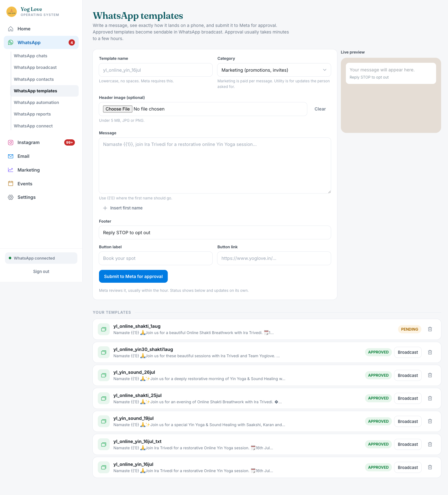Submit to Meta for approval
This screenshot has width=448, height=495.
(x=133, y=276)
